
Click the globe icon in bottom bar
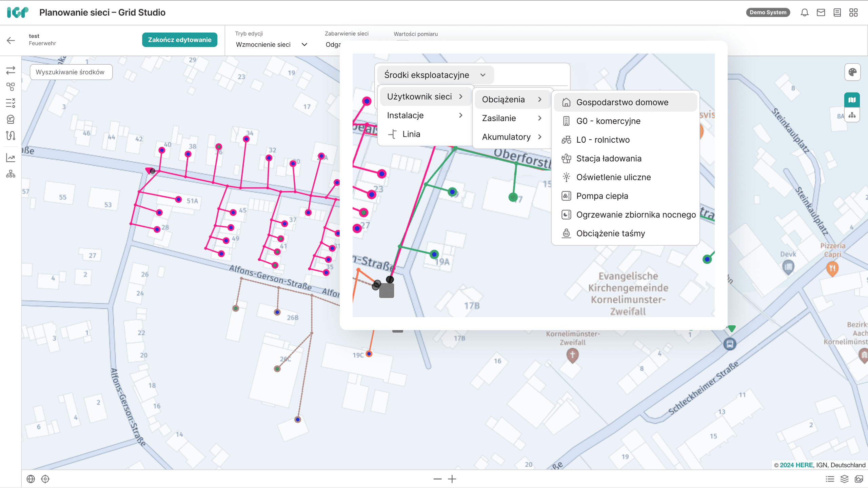click(31, 479)
